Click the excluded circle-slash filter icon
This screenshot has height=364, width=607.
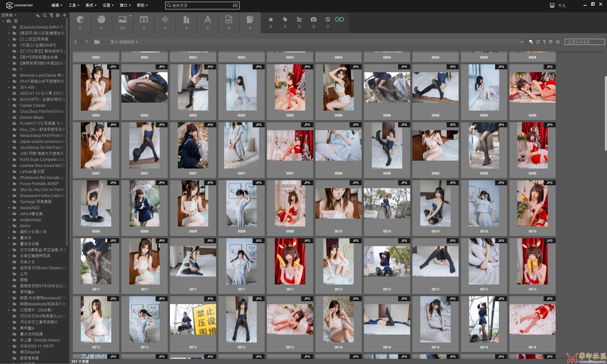point(328,19)
